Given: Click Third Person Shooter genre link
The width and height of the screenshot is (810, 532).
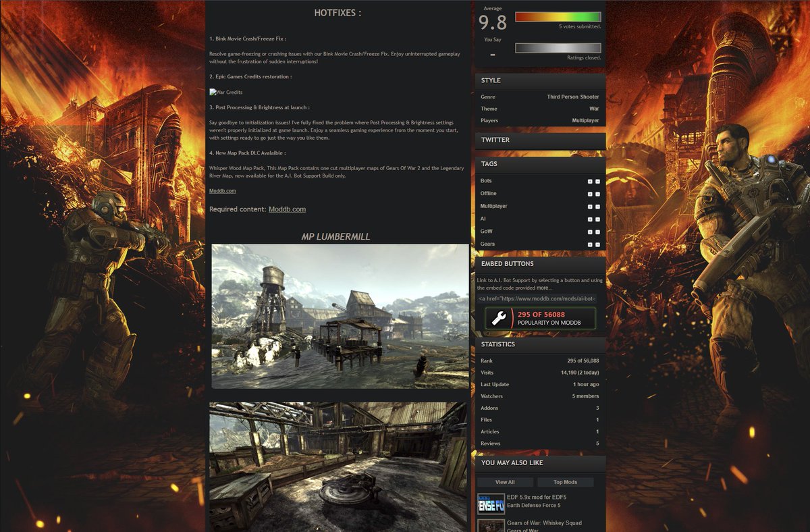Looking at the screenshot, I should (573, 97).
